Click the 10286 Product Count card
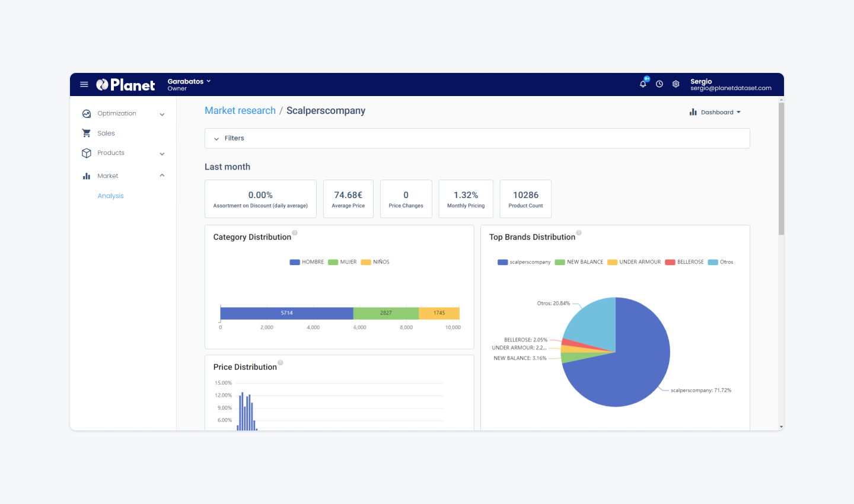This screenshot has height=504, width=854. click(x=525, y=199)
